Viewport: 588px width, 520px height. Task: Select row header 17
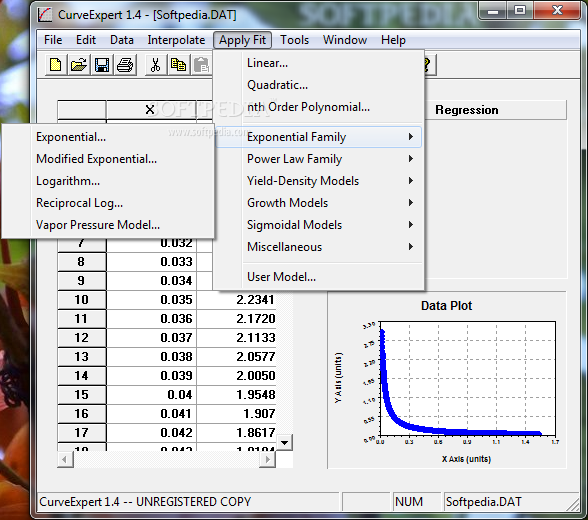[82, 432]
